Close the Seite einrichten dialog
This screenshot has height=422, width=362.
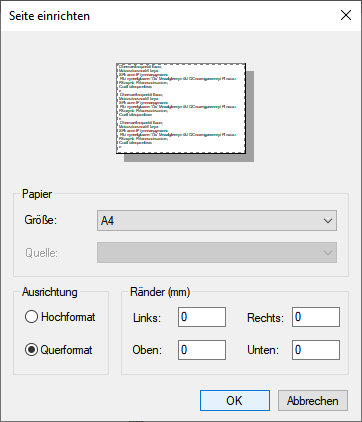[x=346, y=15]
